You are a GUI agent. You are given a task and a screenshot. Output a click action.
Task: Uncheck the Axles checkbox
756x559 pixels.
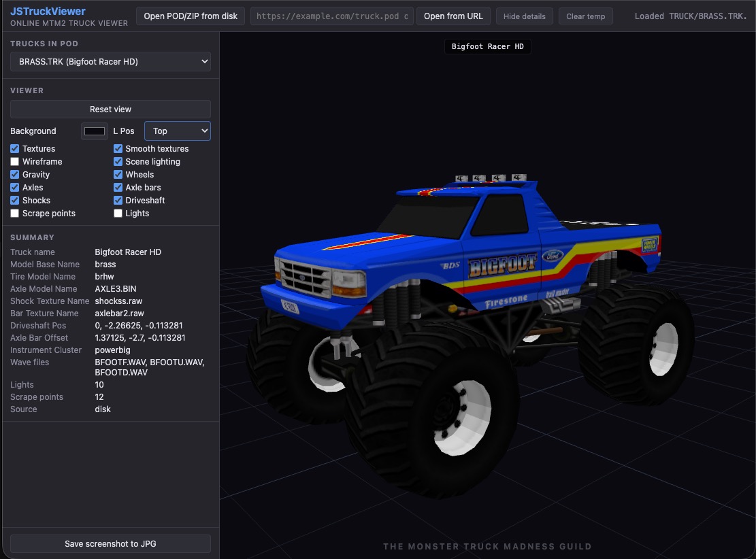(15, 188)
